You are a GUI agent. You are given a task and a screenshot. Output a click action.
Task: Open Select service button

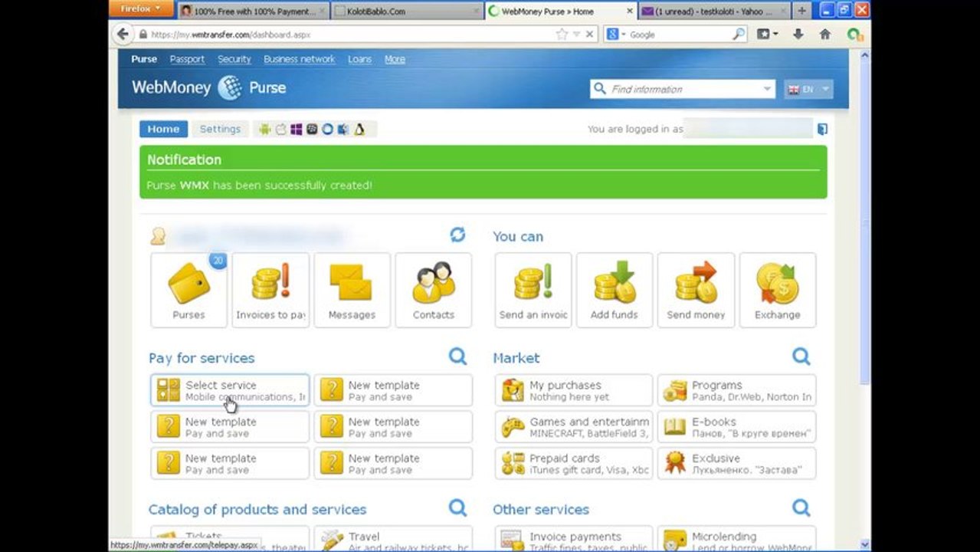(x=230, y=390)
